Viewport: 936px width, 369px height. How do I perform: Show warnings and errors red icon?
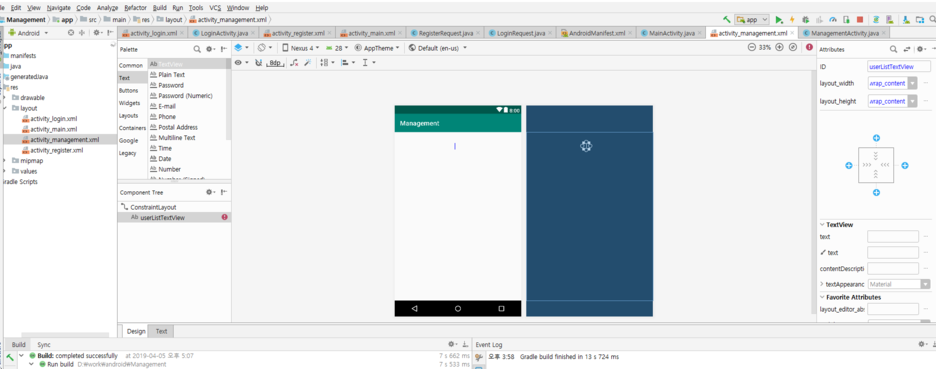click(x=809, y=47)
